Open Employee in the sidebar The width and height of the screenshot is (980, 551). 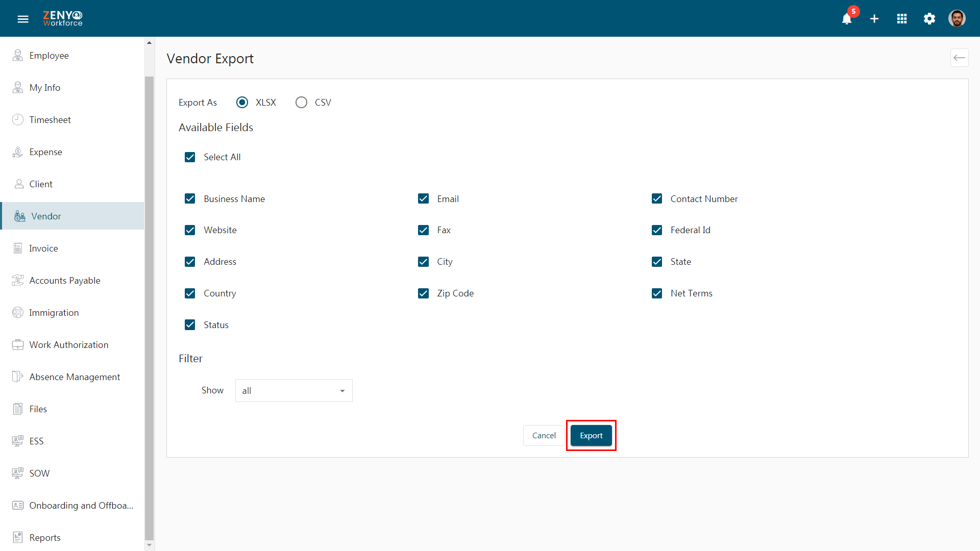coord(72,56)
